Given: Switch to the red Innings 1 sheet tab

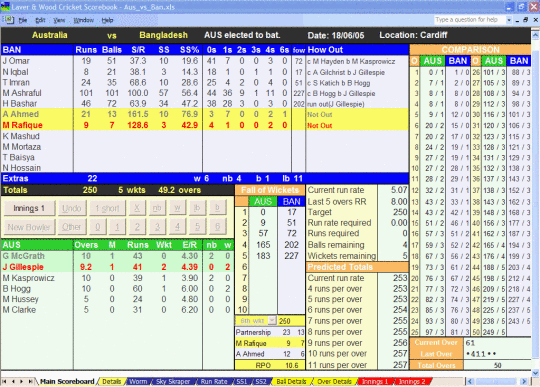Looking at the screenshot, I should click(x=375, y=381).
